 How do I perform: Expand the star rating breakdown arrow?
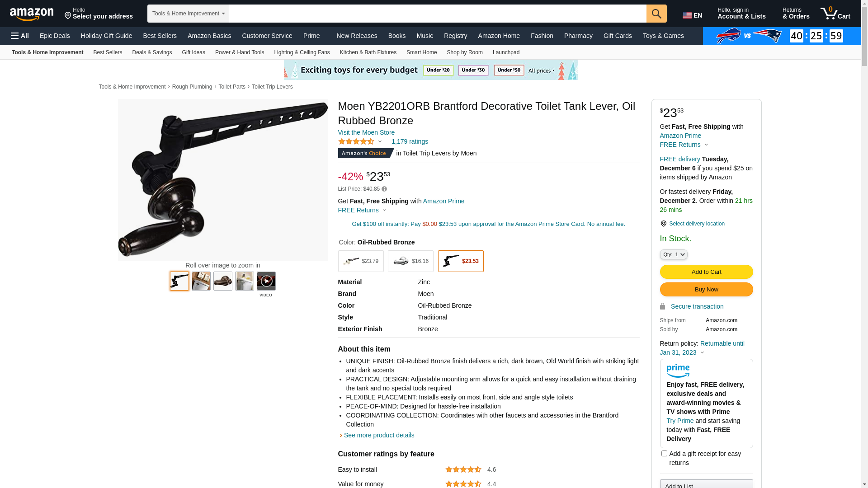380,142
